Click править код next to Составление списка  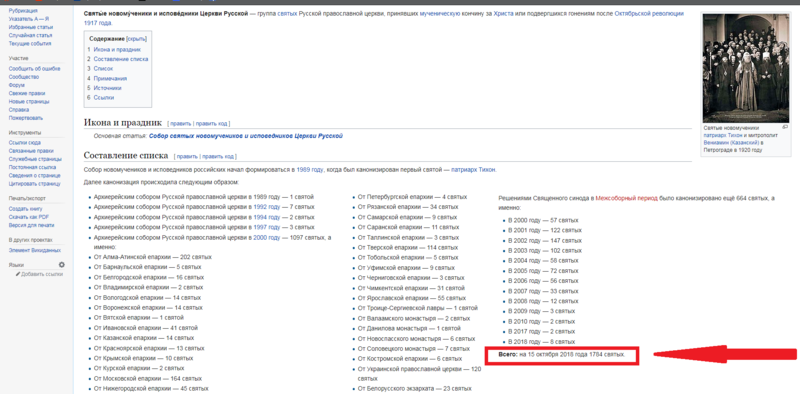coord(218,157)
